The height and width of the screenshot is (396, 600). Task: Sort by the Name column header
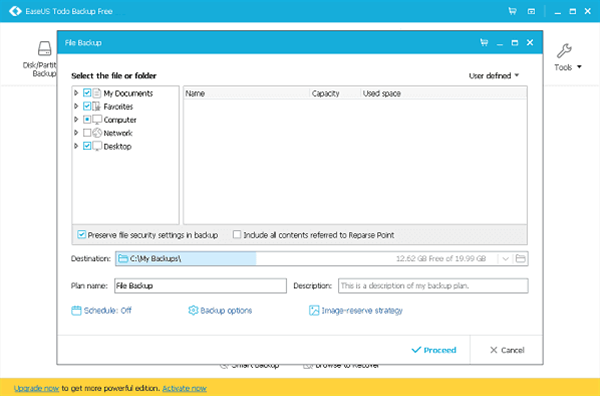pyautogui.click(x=246, y=93)
